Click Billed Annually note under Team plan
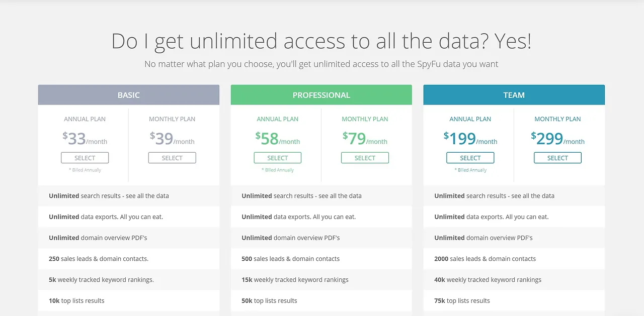This screenshot has width=644, height=316. tap(470, 170)
